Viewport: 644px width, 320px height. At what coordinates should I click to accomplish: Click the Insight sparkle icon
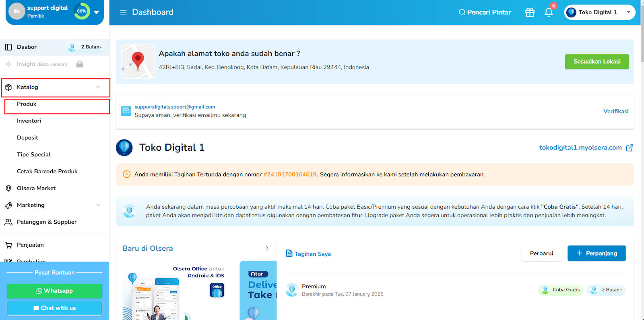point(8,64)
